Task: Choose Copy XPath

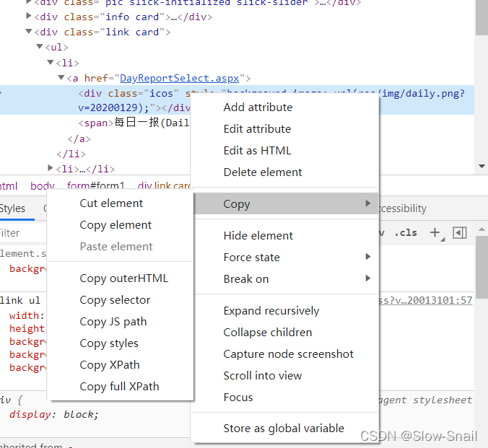Action: (120, 365)
